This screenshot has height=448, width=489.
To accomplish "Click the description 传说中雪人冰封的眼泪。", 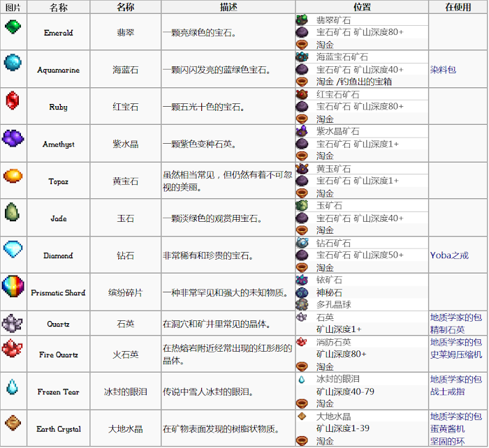I will coord(208,391).
